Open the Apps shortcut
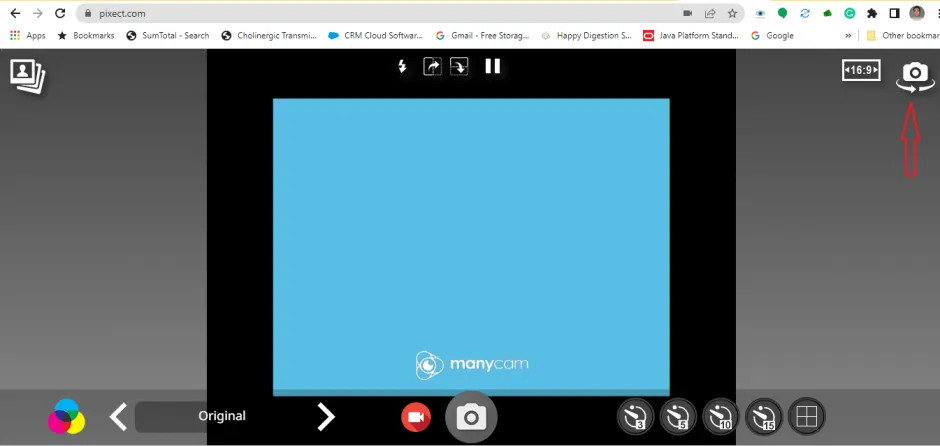 tap(28, 35)
